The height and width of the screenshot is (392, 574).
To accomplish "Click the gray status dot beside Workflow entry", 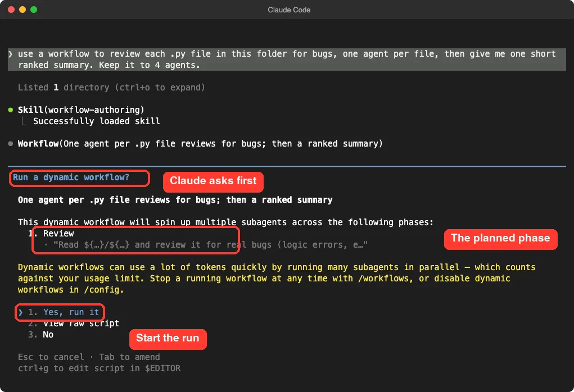I will point(11,144).
